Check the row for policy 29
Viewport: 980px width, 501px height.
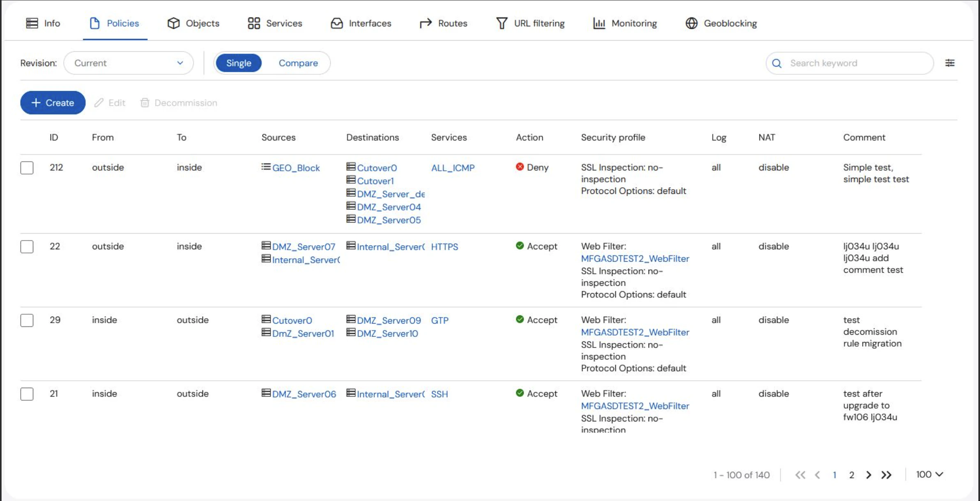[x=27, y=320]
